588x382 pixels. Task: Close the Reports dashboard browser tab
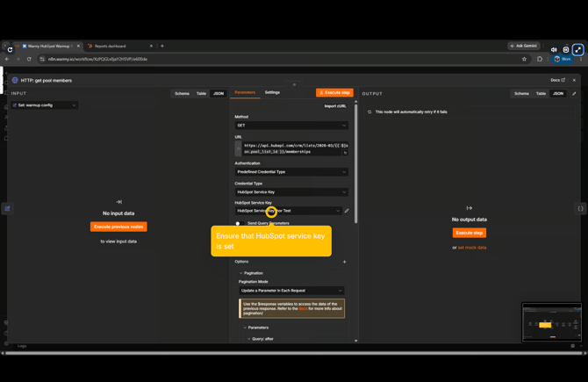click(x=151, y=46)
